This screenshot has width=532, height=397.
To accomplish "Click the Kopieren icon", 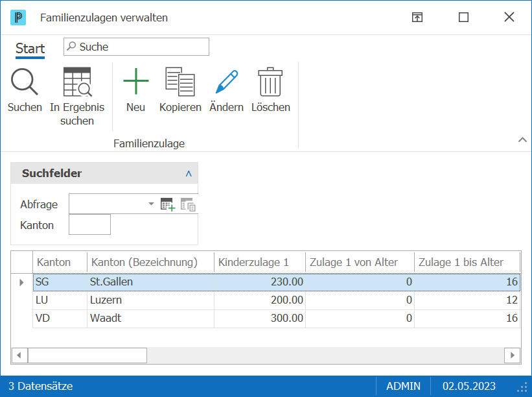I will [180, 82].
